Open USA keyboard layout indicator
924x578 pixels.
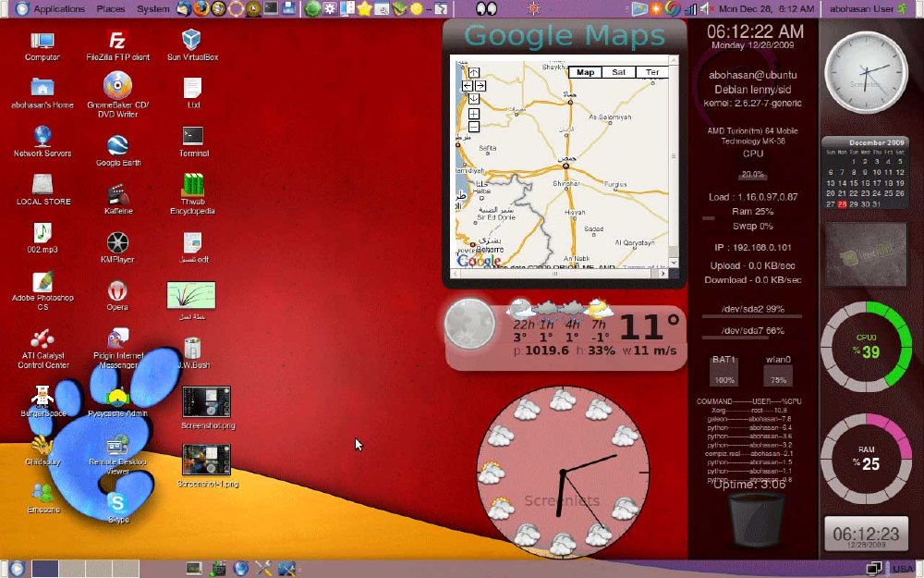tap(902, 569)
